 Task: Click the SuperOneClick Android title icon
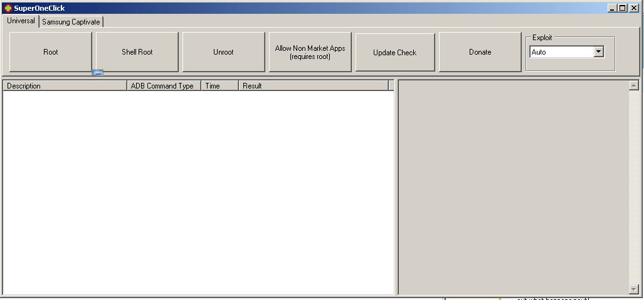point(8,8)
